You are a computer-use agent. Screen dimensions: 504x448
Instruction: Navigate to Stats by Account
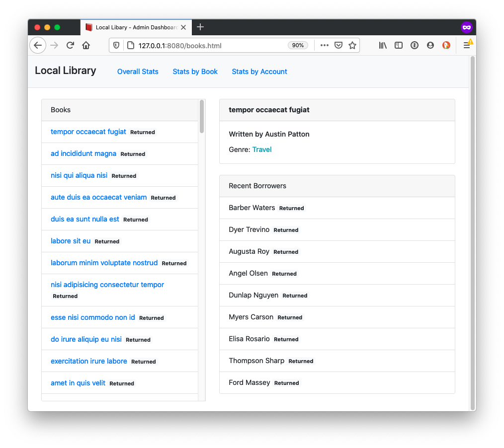click(x=259, y=72)
